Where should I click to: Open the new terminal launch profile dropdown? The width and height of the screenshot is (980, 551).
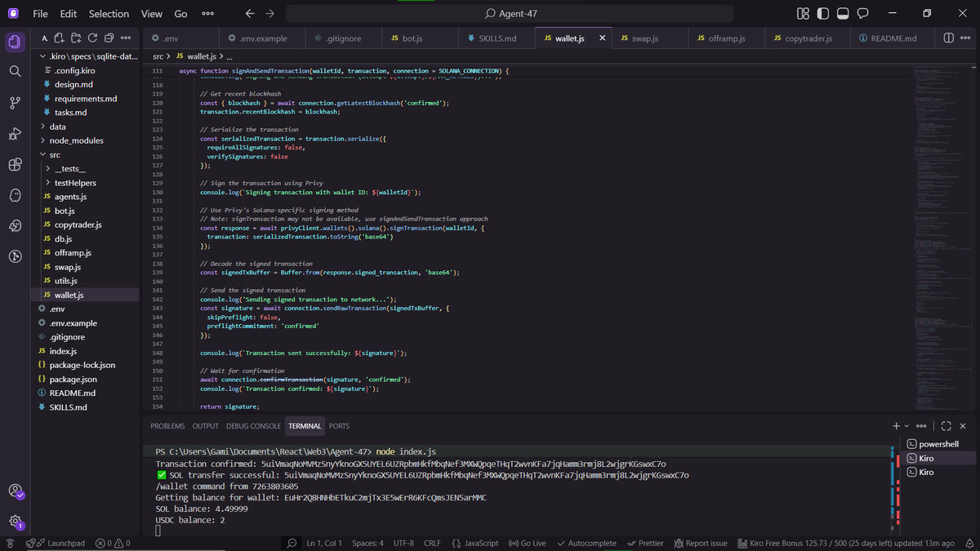906,426
